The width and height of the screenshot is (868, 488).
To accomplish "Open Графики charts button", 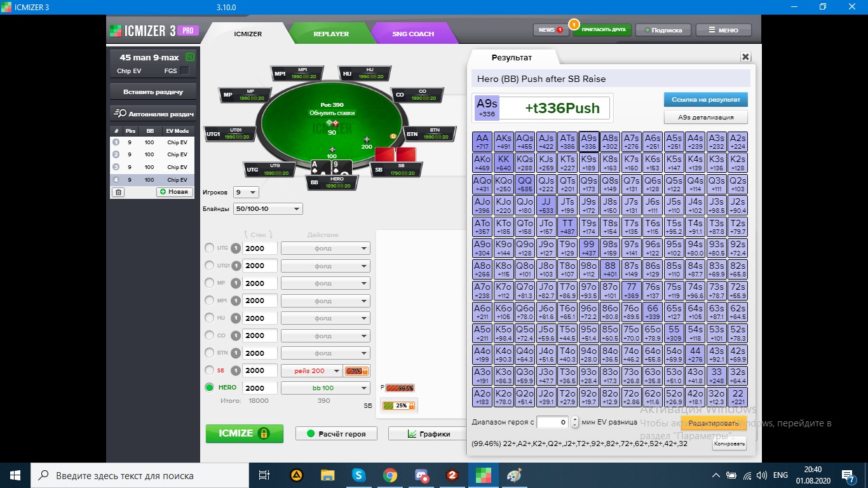I will point(428,434).
